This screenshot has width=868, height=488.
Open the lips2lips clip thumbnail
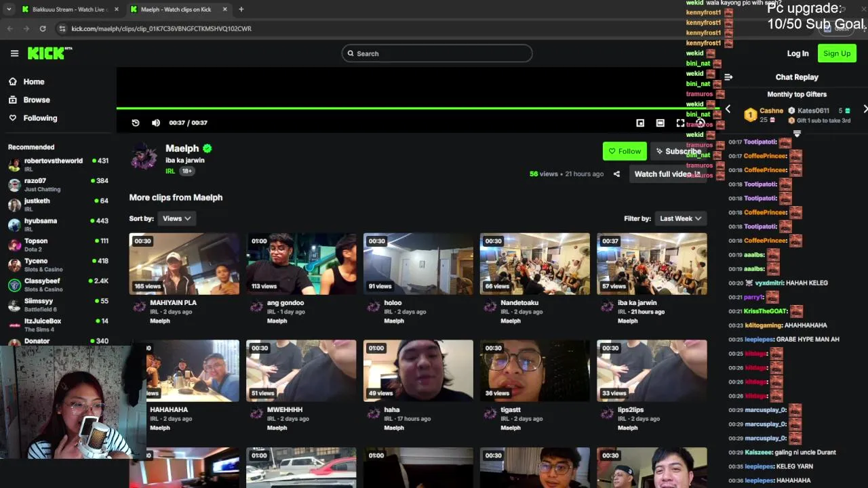click(x=652, y=371)
